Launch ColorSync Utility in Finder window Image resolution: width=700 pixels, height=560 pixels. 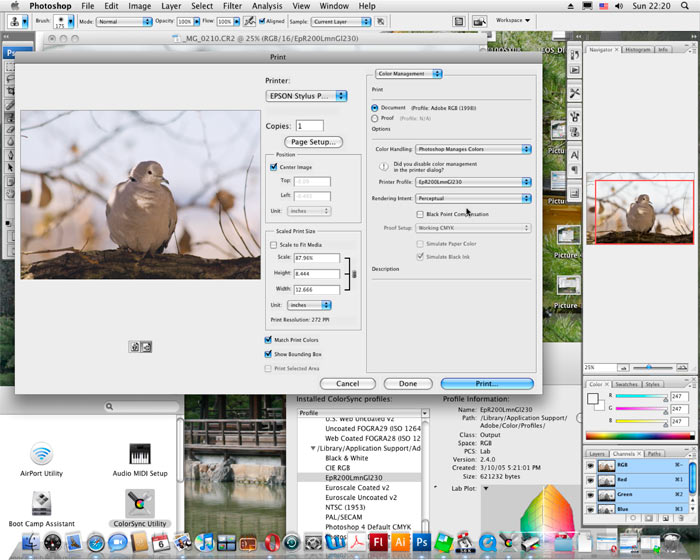[x=140, y=508]
